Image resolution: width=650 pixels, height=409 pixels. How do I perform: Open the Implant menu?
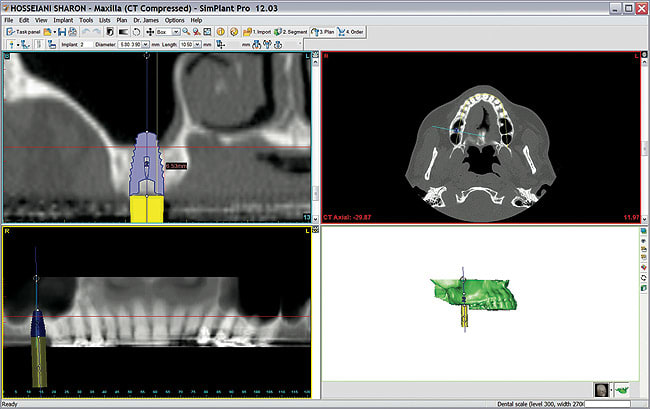(63, 20)
